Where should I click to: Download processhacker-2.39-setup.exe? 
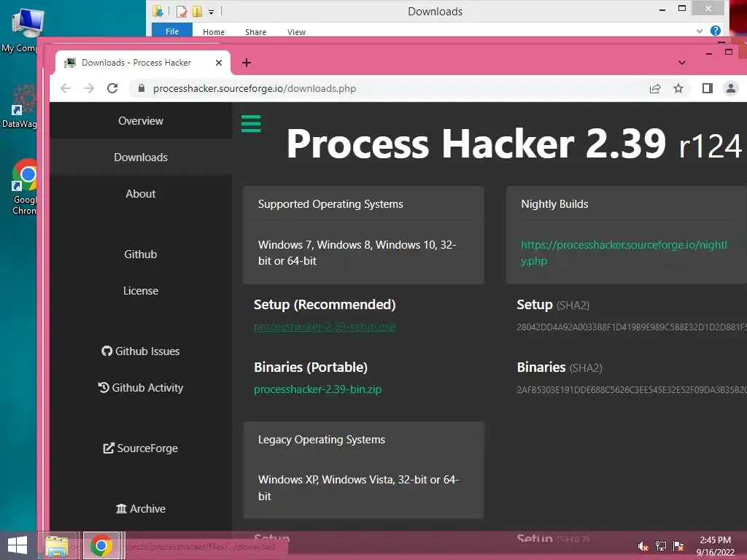pyautogui.click(x=325, y=327)
